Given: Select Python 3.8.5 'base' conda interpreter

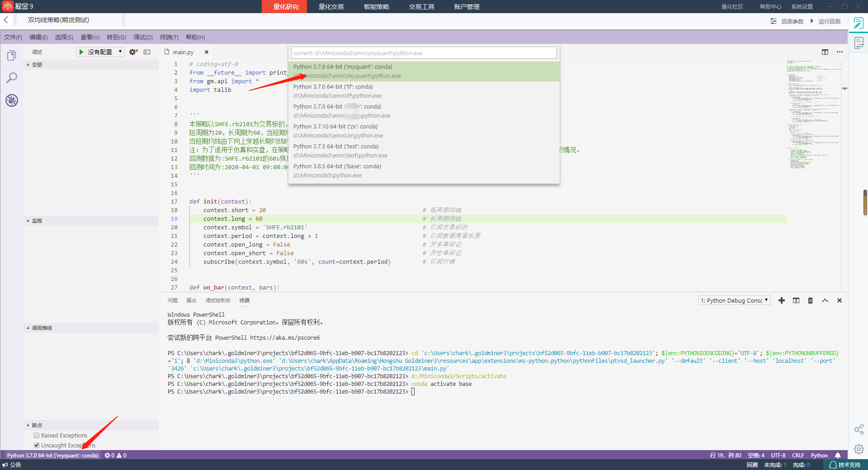Looking at the screenshot, I should (x=424, y=171).
